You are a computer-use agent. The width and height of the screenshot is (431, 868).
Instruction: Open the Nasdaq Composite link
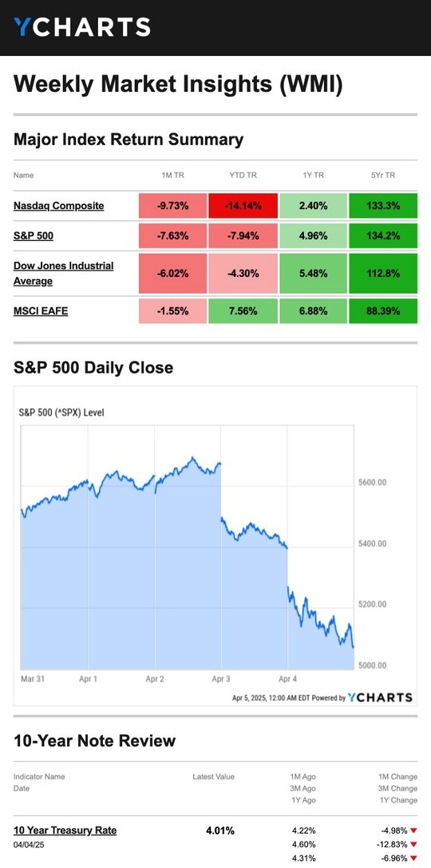click(x=59, y=206)
